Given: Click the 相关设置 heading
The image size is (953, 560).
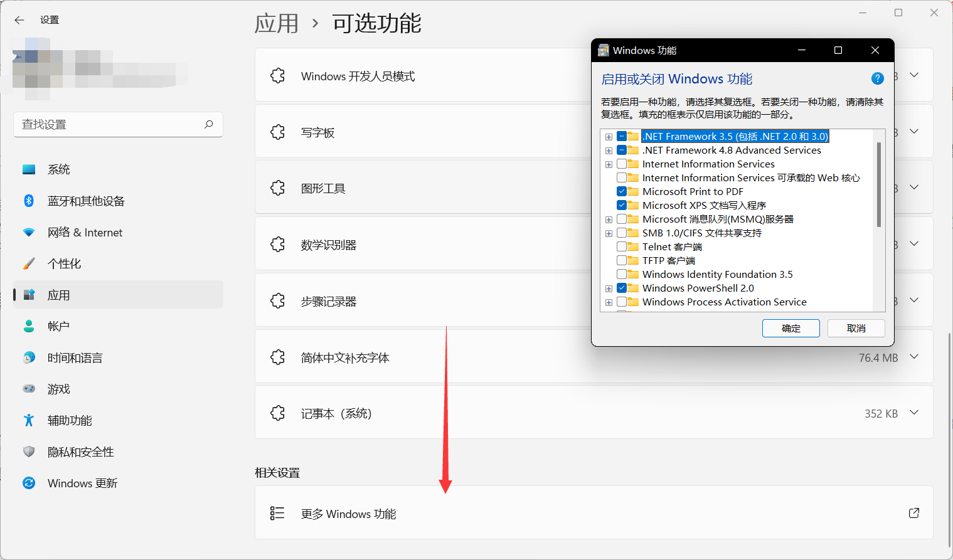Looking at the screenshot, I should pos(277,473).
